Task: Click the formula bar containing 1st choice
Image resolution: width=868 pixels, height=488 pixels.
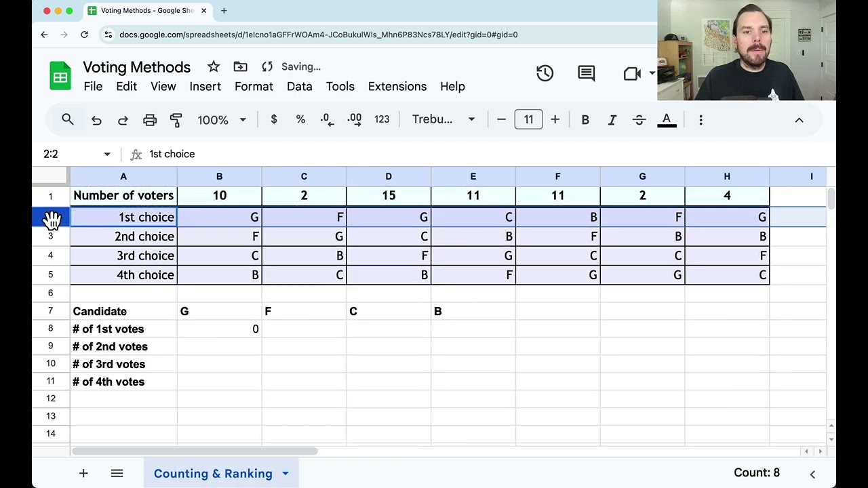Action: (x=488, y=155)
